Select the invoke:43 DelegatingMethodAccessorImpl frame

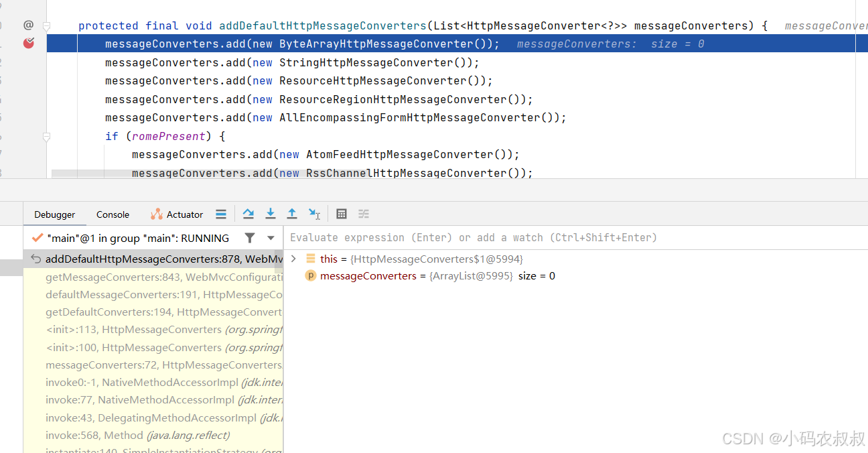[153, 417]
